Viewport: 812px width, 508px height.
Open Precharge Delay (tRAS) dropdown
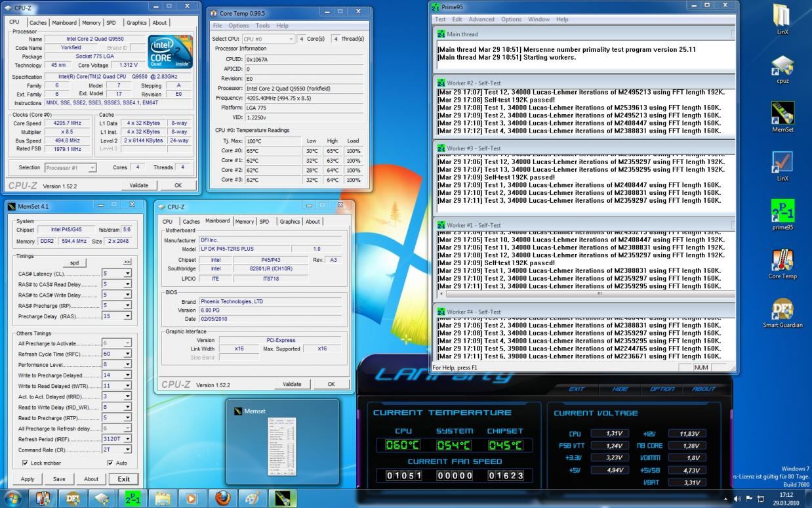click(x=127, y=316)
